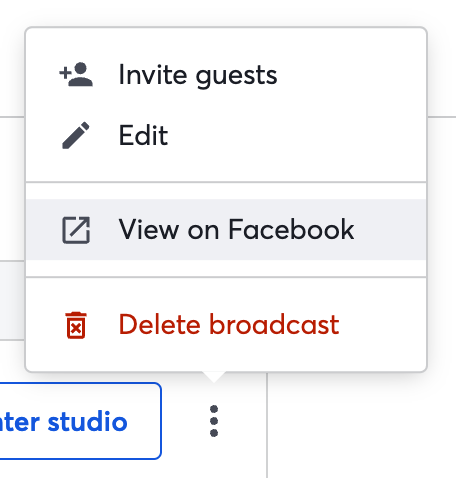Select the View on Facebook option
The image size is (456, 478).
pos(226,230)
